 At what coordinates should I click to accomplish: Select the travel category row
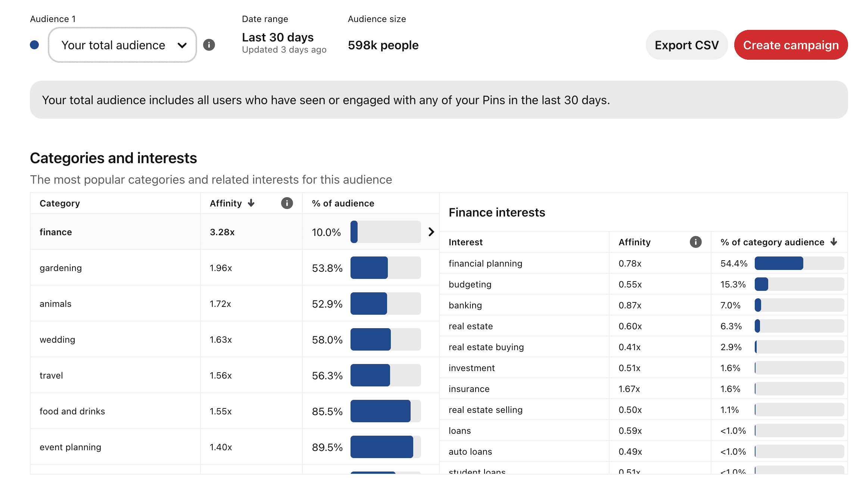pos(51,375)
